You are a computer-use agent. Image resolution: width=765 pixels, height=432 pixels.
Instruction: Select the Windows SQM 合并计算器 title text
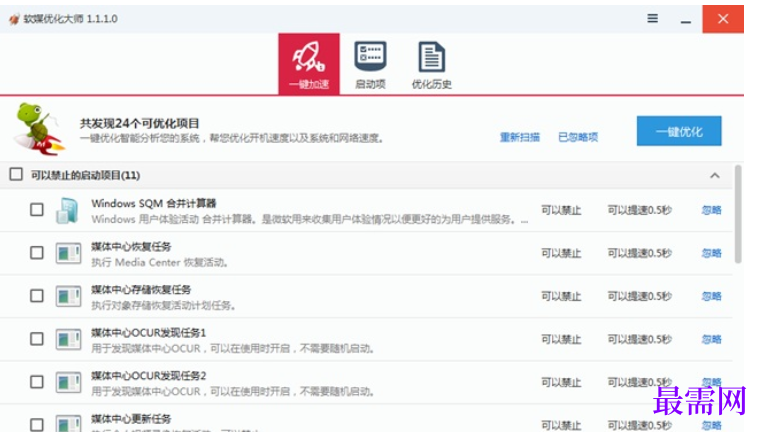(154, 203)
